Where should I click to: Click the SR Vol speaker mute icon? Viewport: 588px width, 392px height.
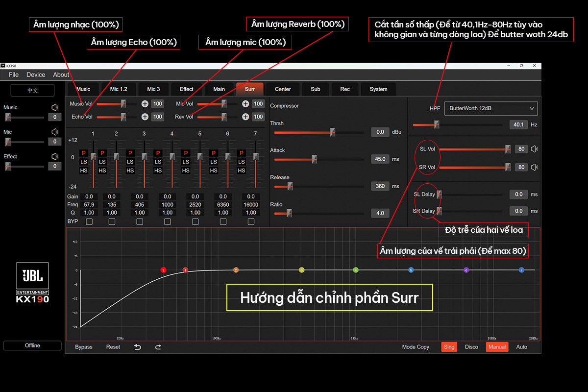point(534,167)
